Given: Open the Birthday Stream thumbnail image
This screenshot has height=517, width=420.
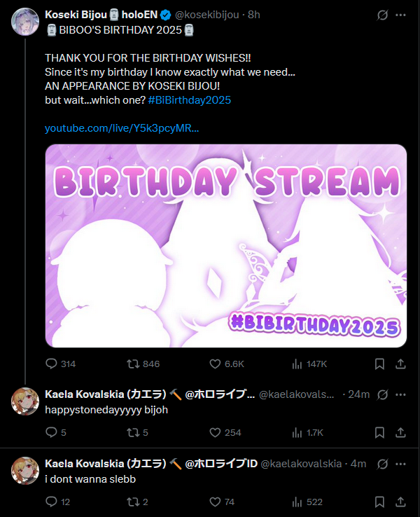Looking at the screenshot, I should click(x=225, y=246).
